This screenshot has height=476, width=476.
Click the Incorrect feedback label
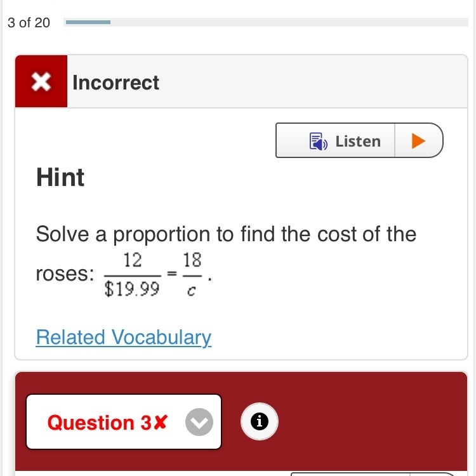116,83
